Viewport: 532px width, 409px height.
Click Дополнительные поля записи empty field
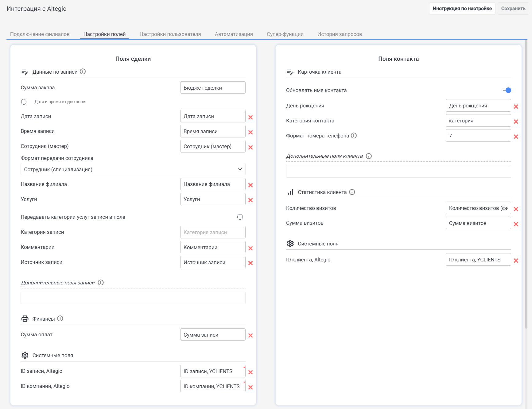coord(133,298)
